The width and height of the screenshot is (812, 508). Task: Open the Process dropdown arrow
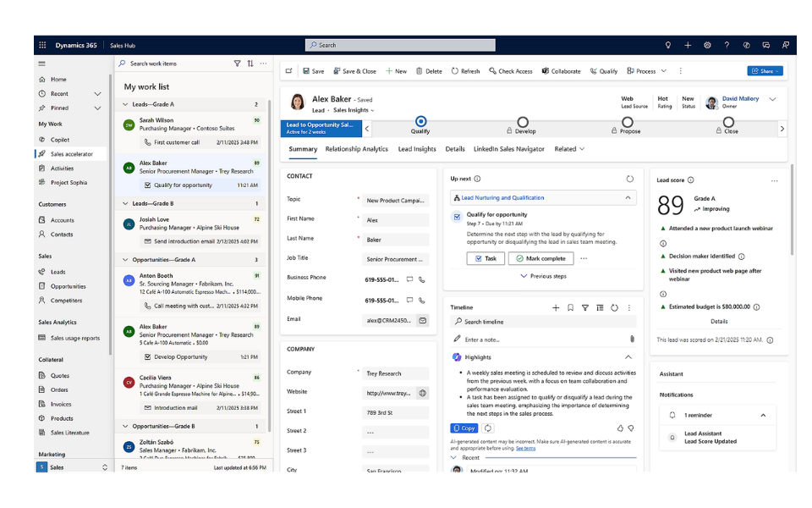click(x=664, y=71)
